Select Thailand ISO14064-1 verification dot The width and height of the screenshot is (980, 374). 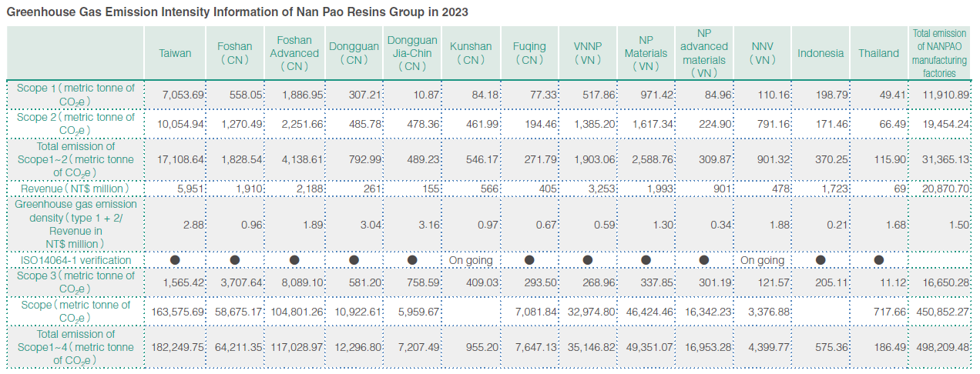(x=879, y=260)
